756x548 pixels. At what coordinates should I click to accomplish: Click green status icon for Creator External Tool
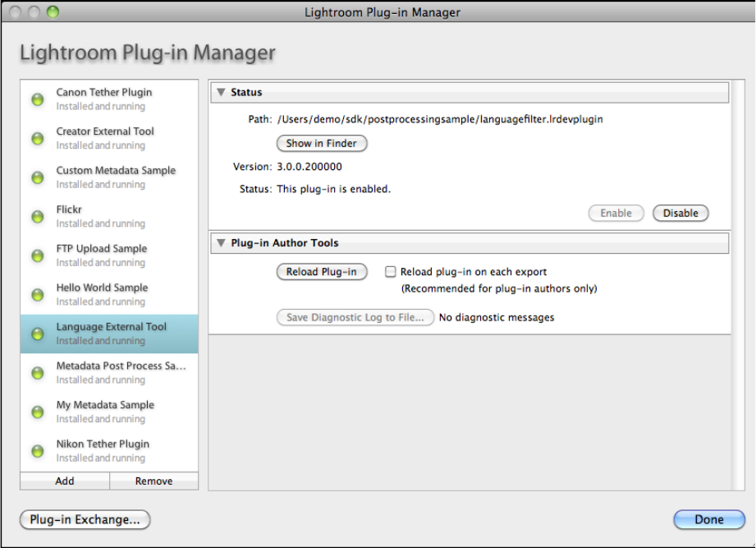pyautogui.click(x=38, y=139)
